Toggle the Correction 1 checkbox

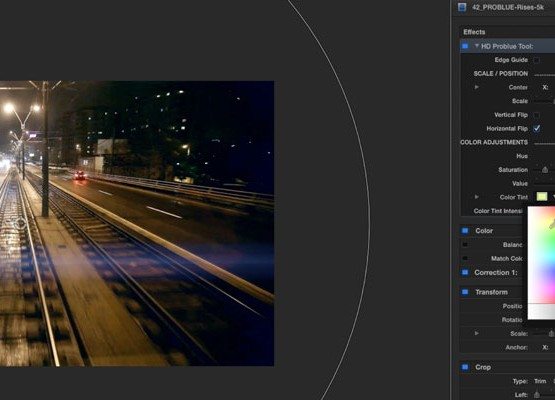[x=465, y=272]
